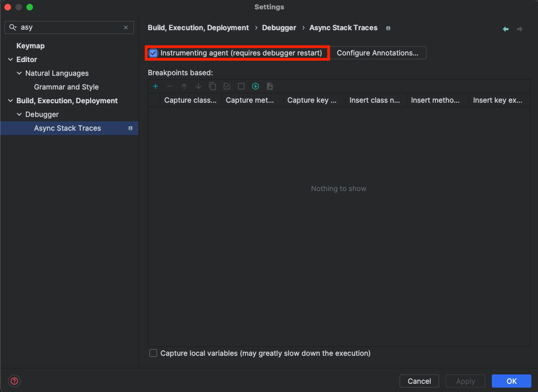Confirm settings with OK button
Image resolution: width=538 pixels, height=392 pixels.
512,381
